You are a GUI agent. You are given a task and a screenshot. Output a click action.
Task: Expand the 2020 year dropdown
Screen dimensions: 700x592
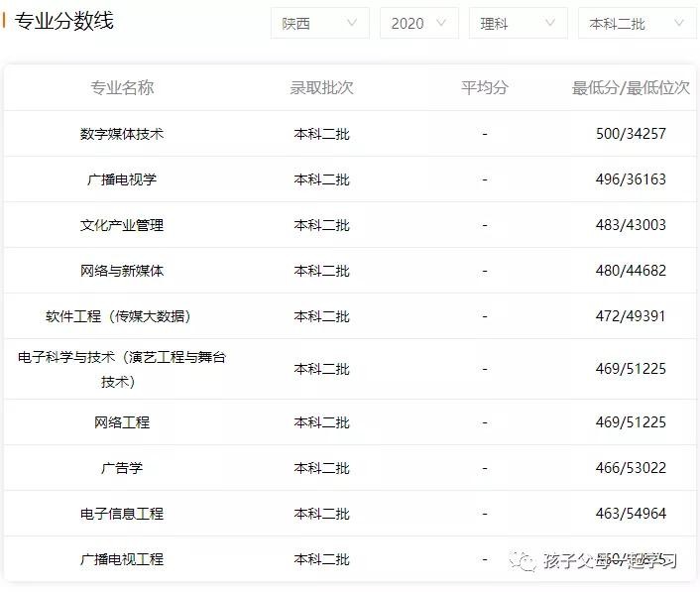[418, 23]
